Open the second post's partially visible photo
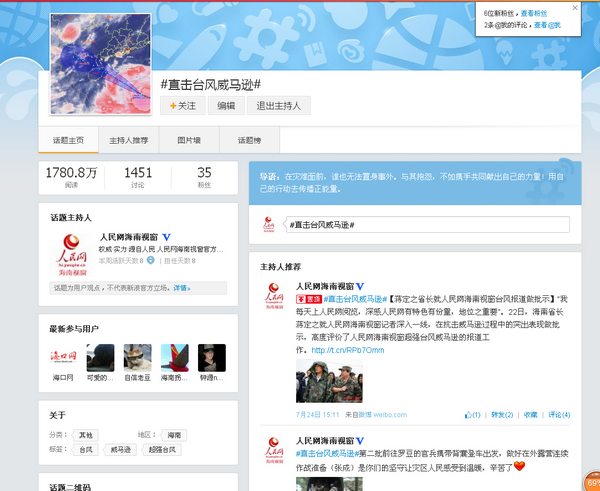 coord(329,484)
